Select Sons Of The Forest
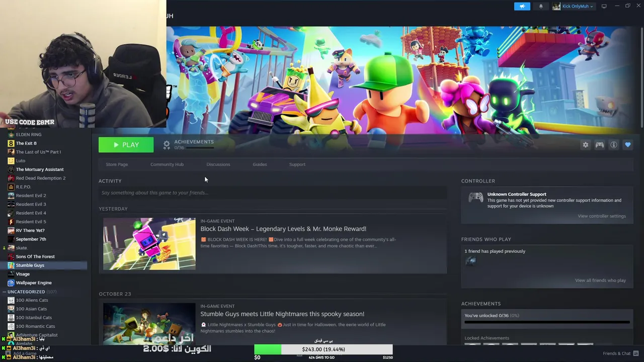 (x=35, y=256)
